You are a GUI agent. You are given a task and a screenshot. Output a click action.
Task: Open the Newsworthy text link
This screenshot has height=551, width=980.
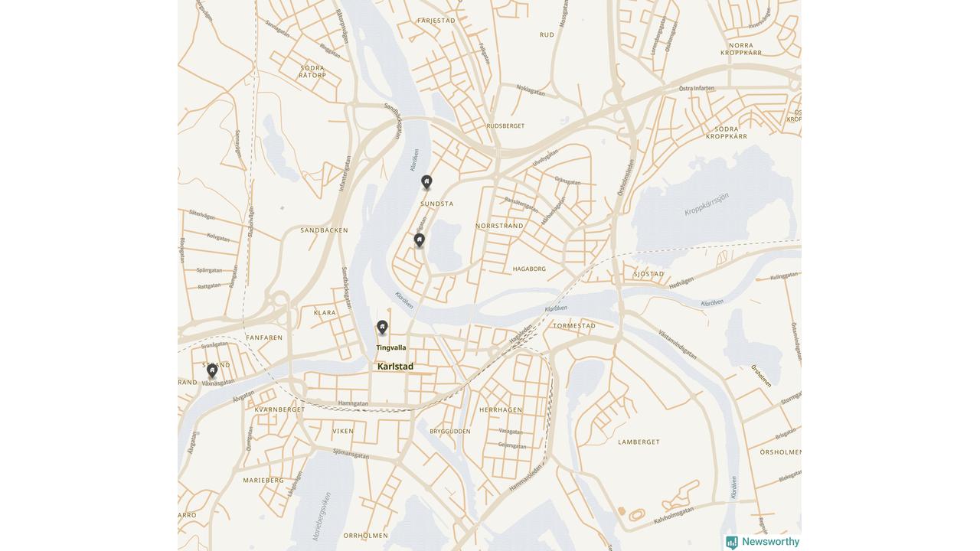click(x=770, y=542)
